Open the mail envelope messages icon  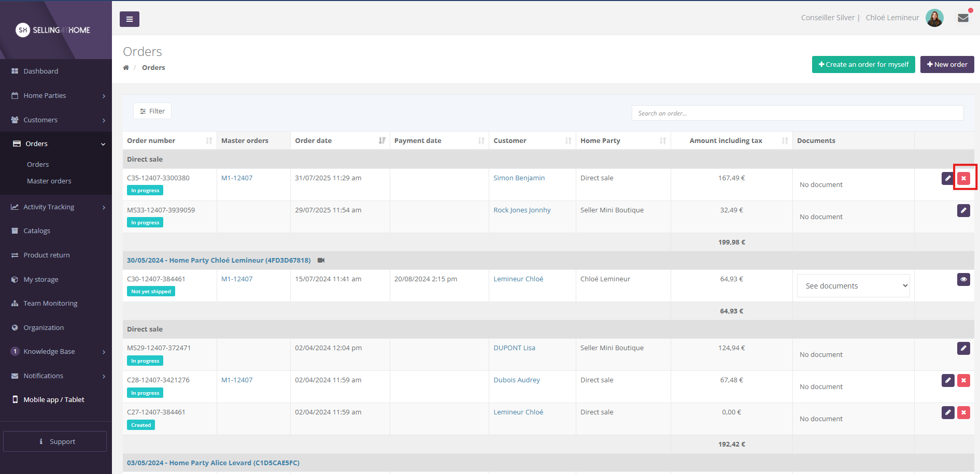pyautogui.click(x=963, y=18)
